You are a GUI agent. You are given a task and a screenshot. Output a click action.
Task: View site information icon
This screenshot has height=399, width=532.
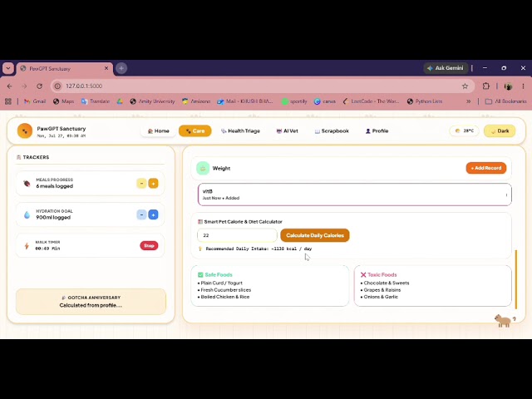57,86
